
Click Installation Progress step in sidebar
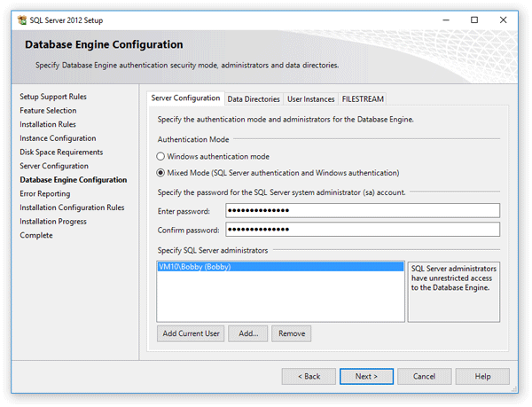pos(53,222)
